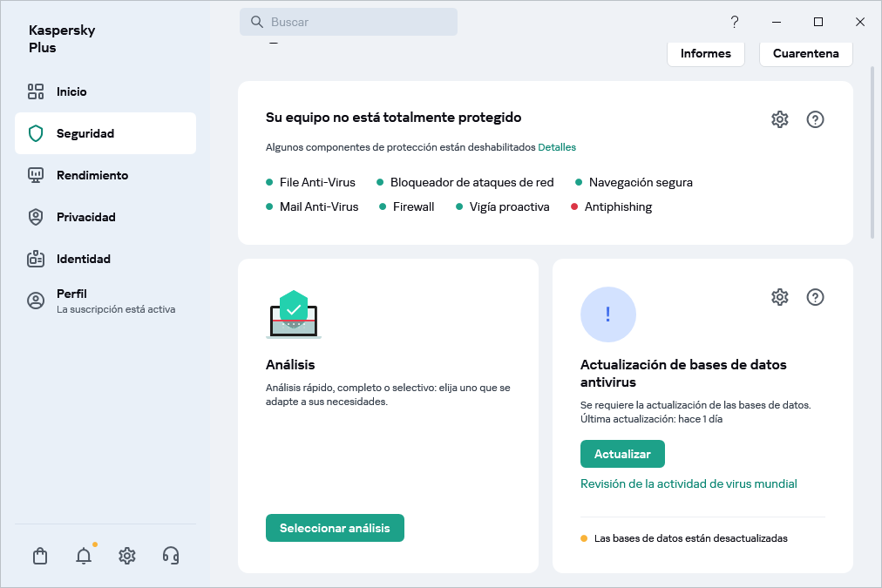
Task: Click the Buscar search field
Action: (x=349, y=22)
